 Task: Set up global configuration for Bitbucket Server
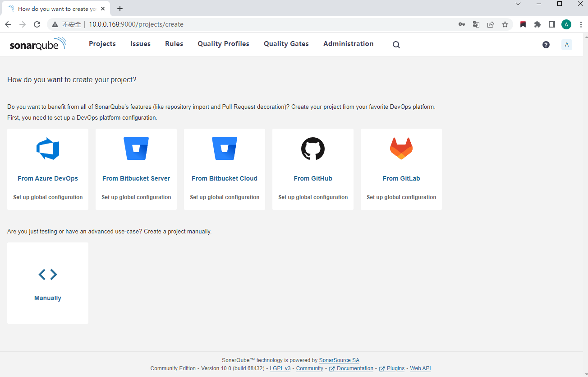(x=136, y=197)
